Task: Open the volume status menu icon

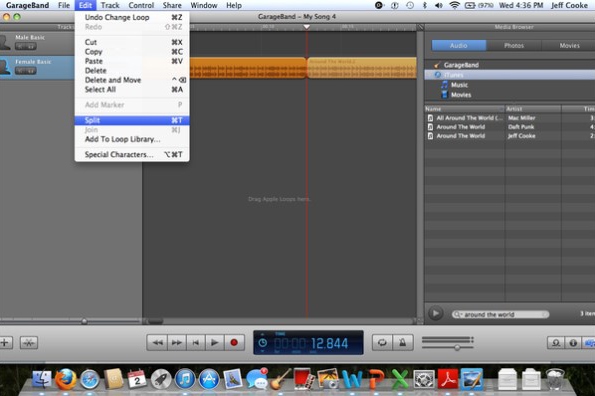Action: [x=439, y=5]
